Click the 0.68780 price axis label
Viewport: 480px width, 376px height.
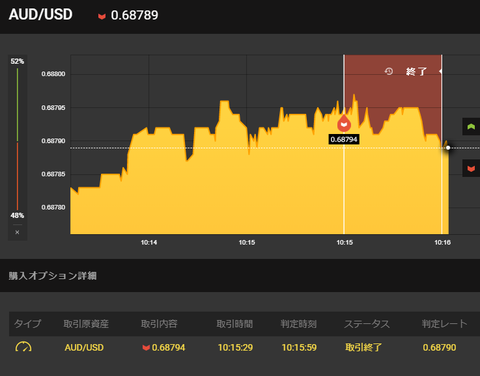tap(53, 207)
